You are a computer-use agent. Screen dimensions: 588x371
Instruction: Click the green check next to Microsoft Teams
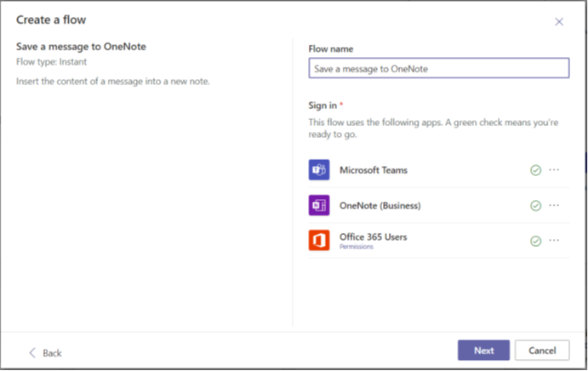point(536,170)
